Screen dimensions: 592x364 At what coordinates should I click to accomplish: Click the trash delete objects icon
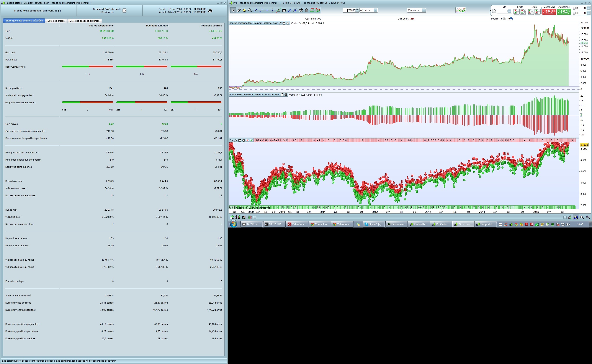click(x=306, y=10)
